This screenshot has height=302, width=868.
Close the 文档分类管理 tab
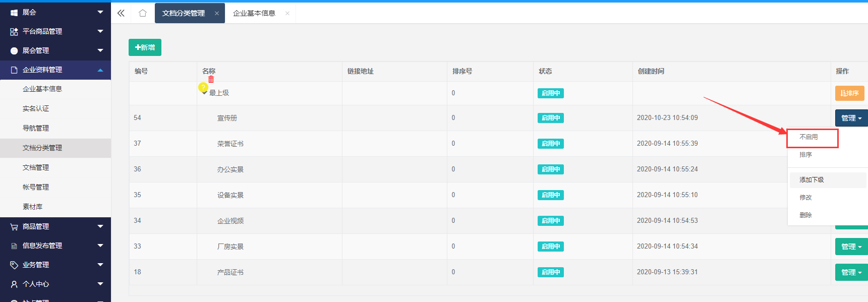(217, 14)
